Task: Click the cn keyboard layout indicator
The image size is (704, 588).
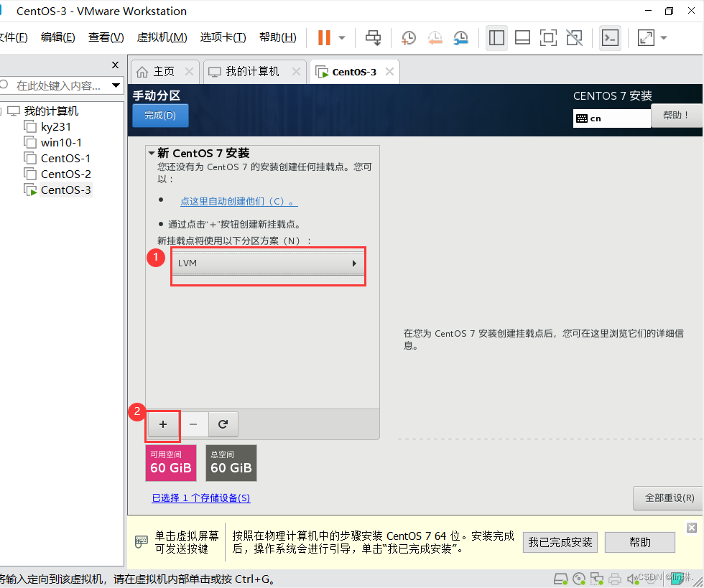Action: click(611, 118)
